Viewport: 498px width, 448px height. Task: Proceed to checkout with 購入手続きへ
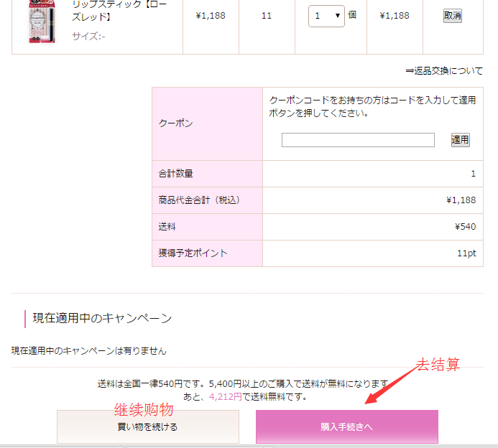346,426
